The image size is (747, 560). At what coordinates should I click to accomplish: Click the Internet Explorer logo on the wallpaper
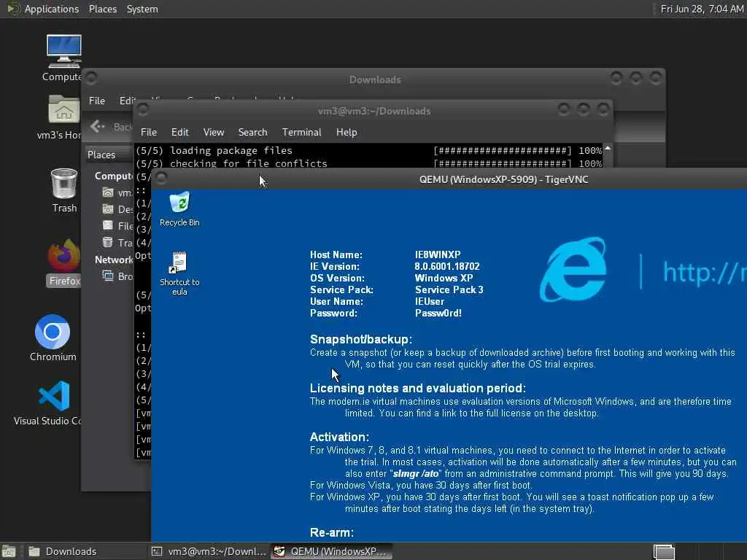(573, 270)
